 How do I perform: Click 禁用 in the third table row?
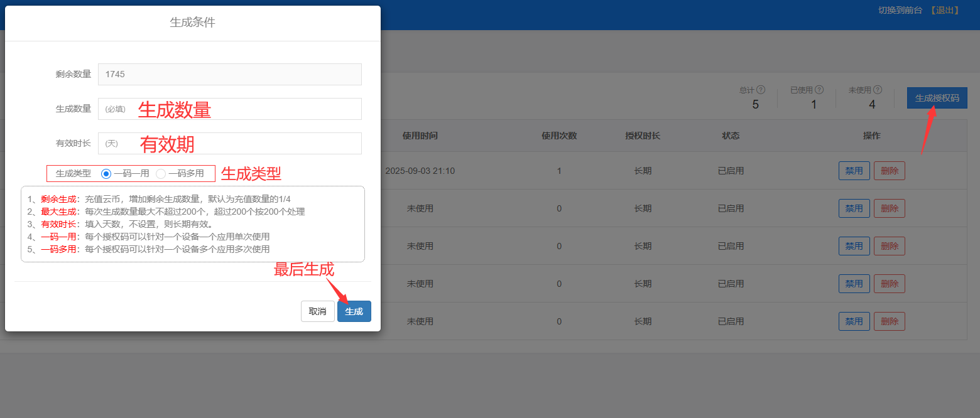pyautogui.click(x=854, y=246)
